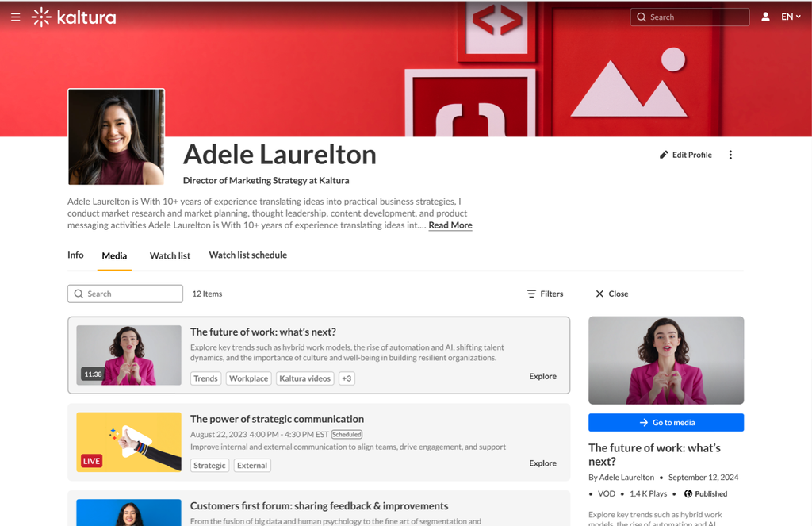Open the hamburger navigation menu
Viewport: 812px width, 526px height.
click(16, 17)
